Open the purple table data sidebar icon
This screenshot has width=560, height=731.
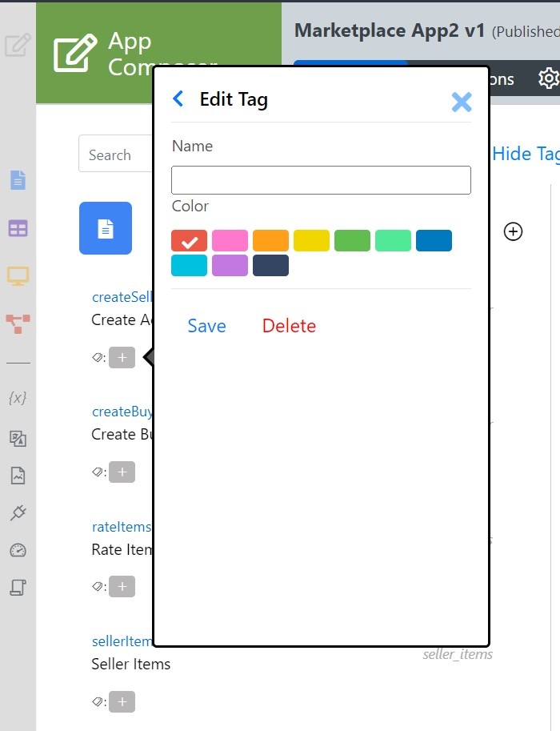(18, 228)
